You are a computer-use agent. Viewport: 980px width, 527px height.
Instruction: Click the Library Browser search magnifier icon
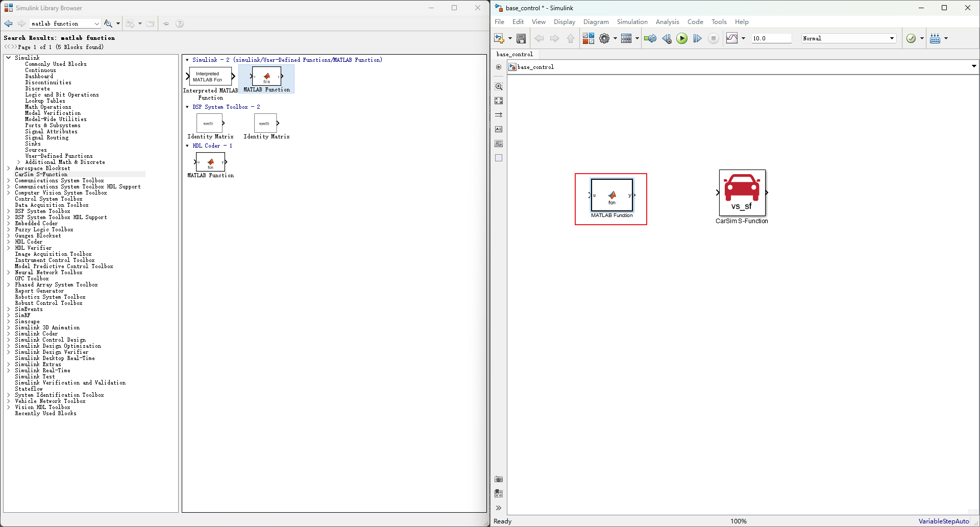pyautogui.click(x=108, y=23)
